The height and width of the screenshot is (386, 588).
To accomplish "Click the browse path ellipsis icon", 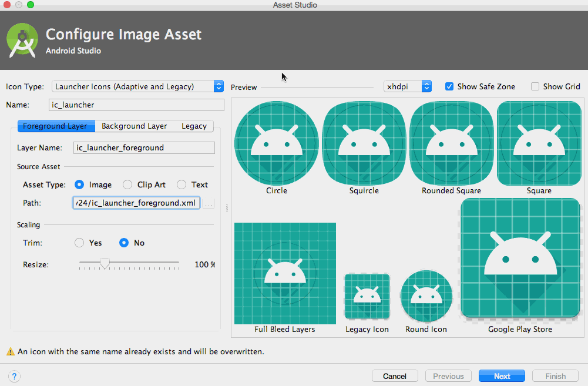I will (x=209, y=203).
